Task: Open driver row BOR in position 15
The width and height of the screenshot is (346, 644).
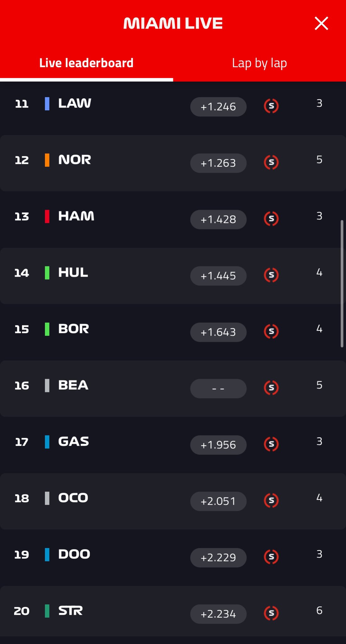Action: click(173, 332)
